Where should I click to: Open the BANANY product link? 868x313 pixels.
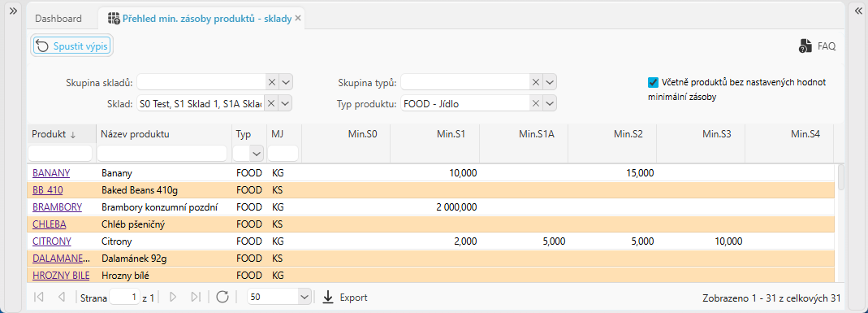coord(51,173)
